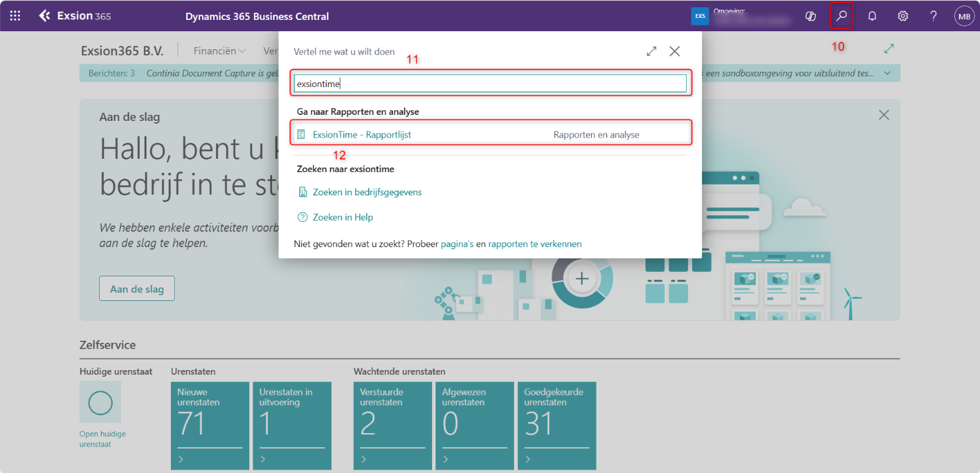Click the search field containing exsiontime
This screenshot has width=980, height=473.
(x=490, y=83)
